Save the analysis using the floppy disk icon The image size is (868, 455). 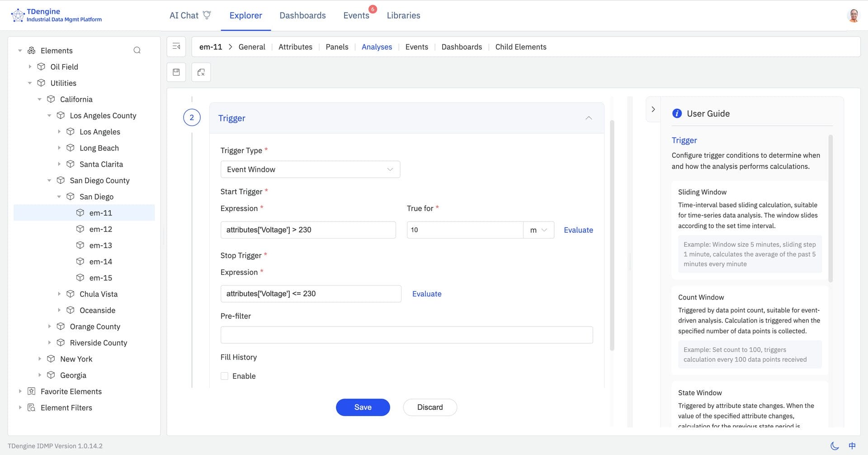(176, 72)
